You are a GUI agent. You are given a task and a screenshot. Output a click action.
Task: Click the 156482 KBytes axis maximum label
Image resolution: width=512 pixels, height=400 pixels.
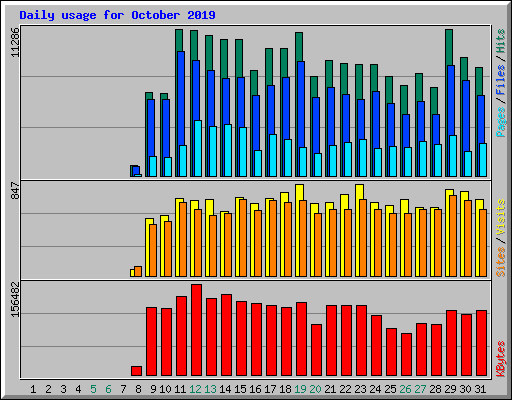pyautogui.click(x=15, y=299)
